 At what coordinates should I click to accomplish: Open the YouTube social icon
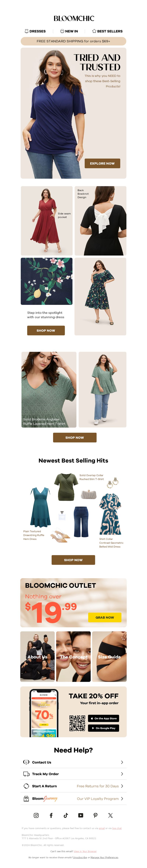81,815
